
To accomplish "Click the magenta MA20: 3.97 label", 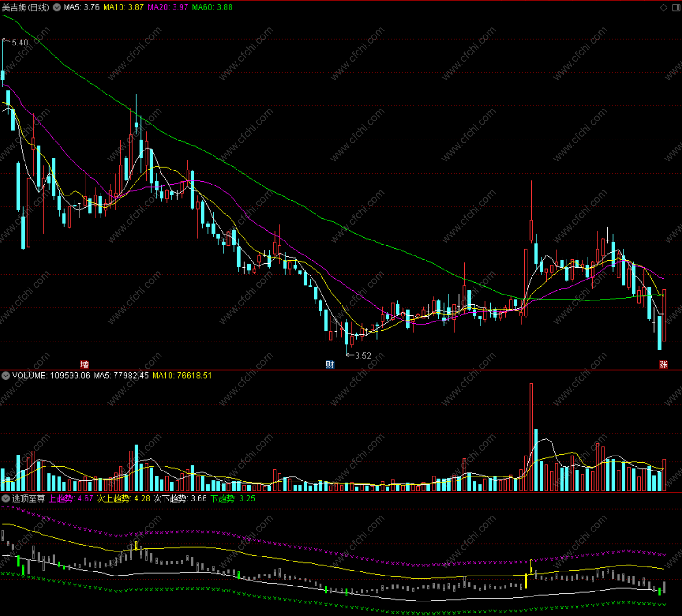I will tap(168, 7).
